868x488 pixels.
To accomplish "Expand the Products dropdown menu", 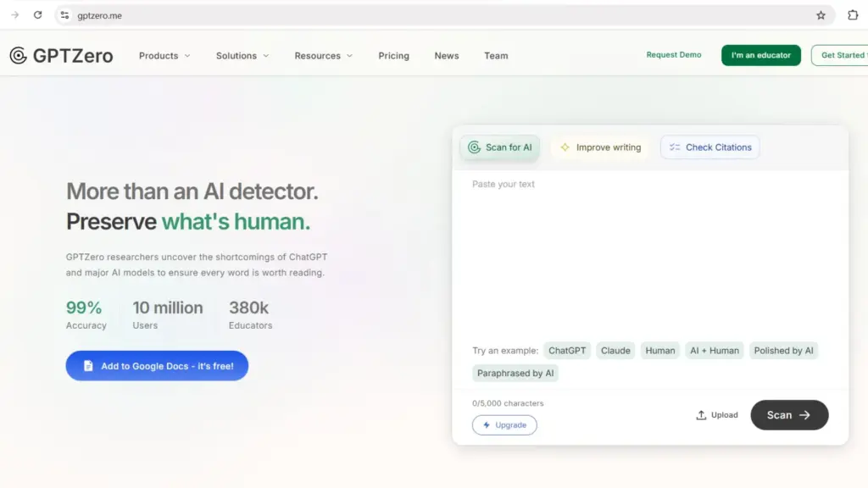I will click(164, 56).
